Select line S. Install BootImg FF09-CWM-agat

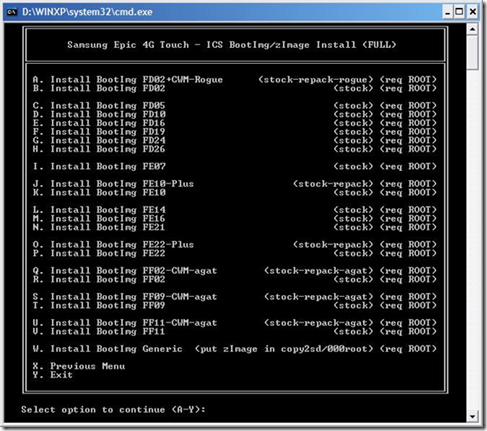click(x=125, y=296)
